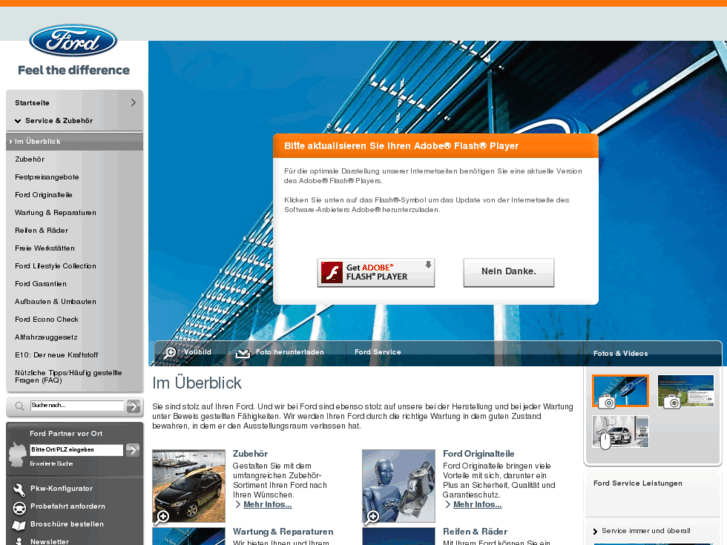Select the highlighted Ford building photo thumbnail
The width and height of the screenshot is (727, 545).
pos(620,391)
